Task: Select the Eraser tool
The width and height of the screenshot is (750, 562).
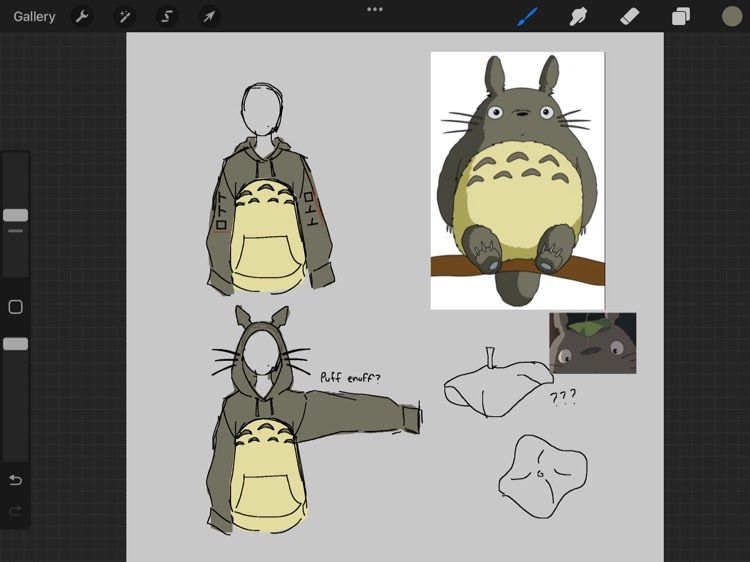Action: tap(629, 17)
